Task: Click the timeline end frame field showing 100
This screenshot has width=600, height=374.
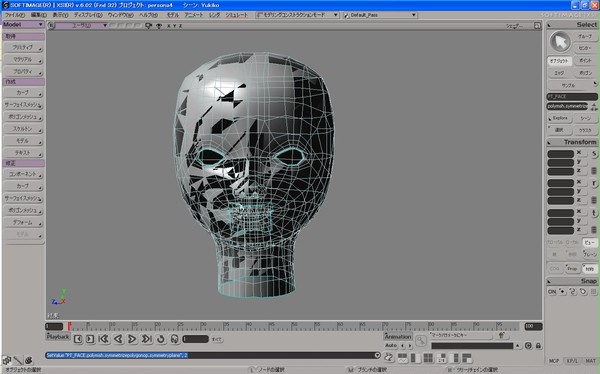Action: point(533,326)
